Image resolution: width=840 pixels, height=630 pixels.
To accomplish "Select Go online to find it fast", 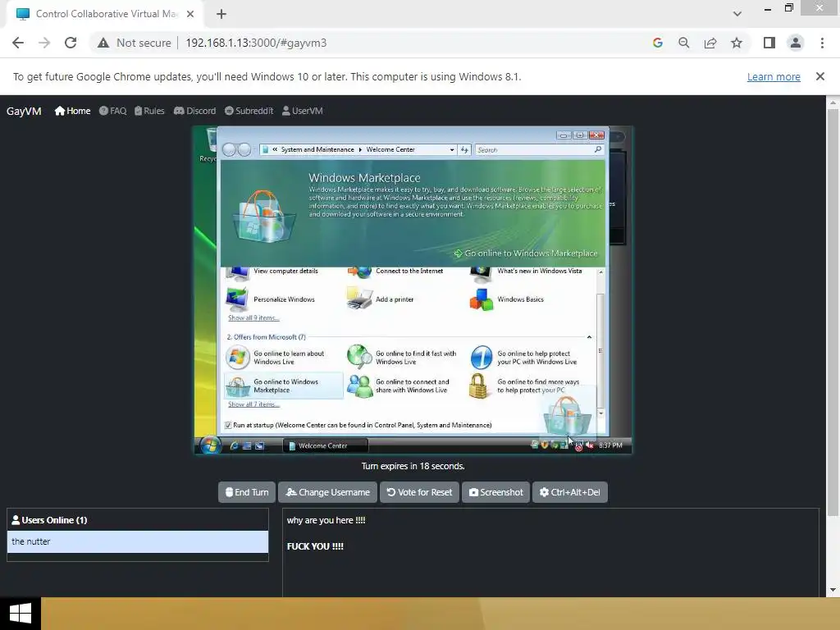I will pos(402,358).
